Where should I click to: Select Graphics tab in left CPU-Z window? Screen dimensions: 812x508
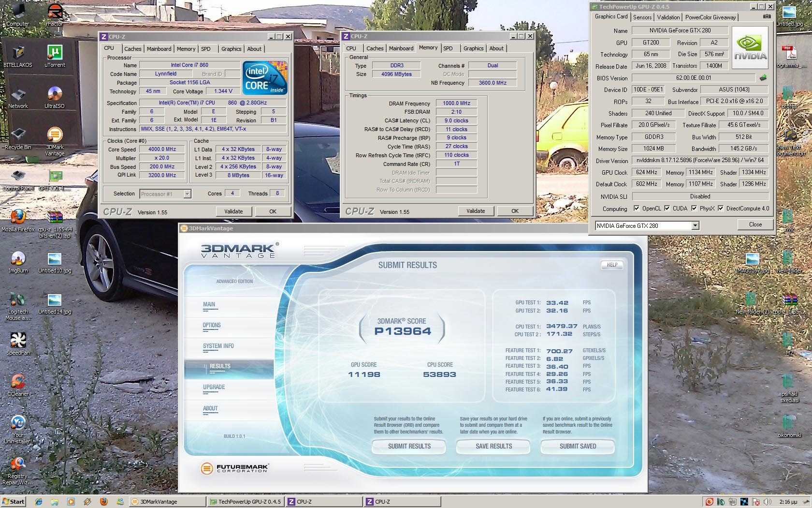pyautogui.click(x=231, y=49)
